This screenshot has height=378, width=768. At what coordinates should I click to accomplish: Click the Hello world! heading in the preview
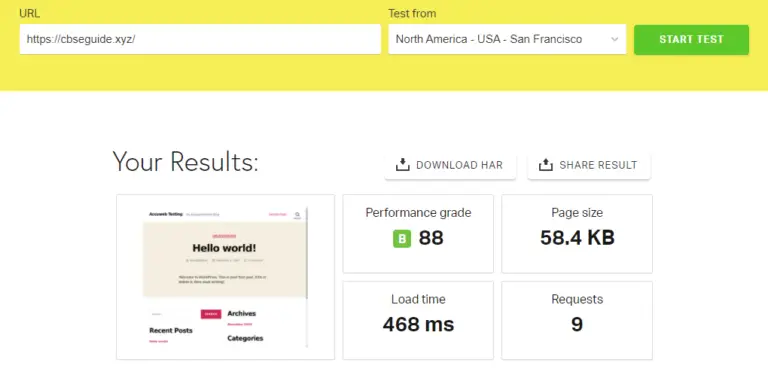coord(224,248)
